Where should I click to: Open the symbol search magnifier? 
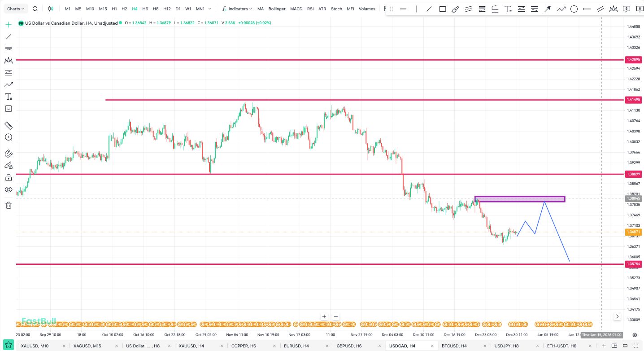tap(35, 9)
